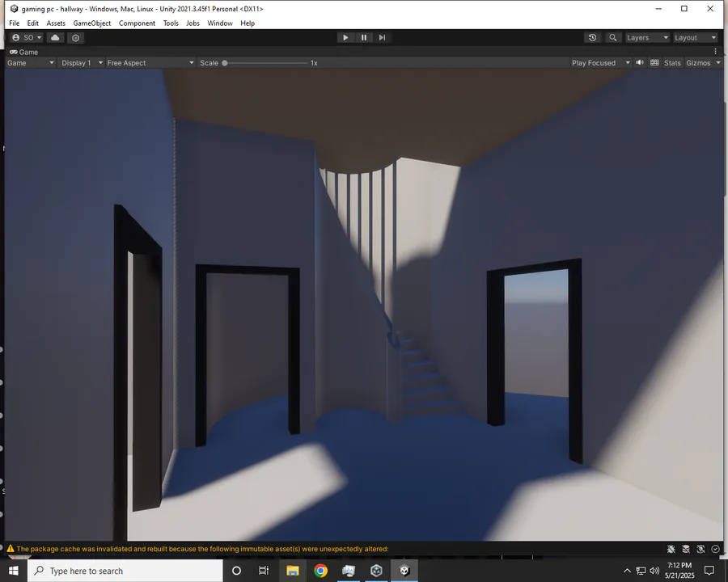The height and width of the screenshot is (582, 728).
Task: Expand the Layers dropdown
Action: point(647,38)
